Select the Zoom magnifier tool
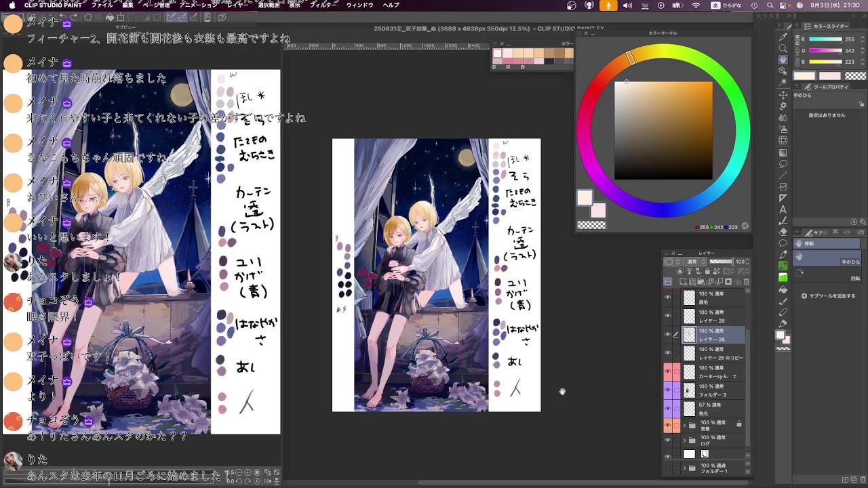The image size is (868, 488). point(783,48)
